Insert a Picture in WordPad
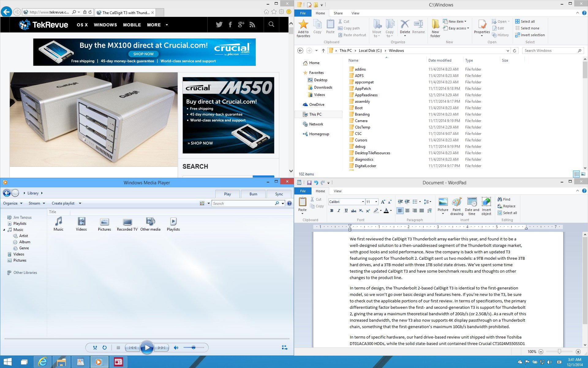 [443, 206]
